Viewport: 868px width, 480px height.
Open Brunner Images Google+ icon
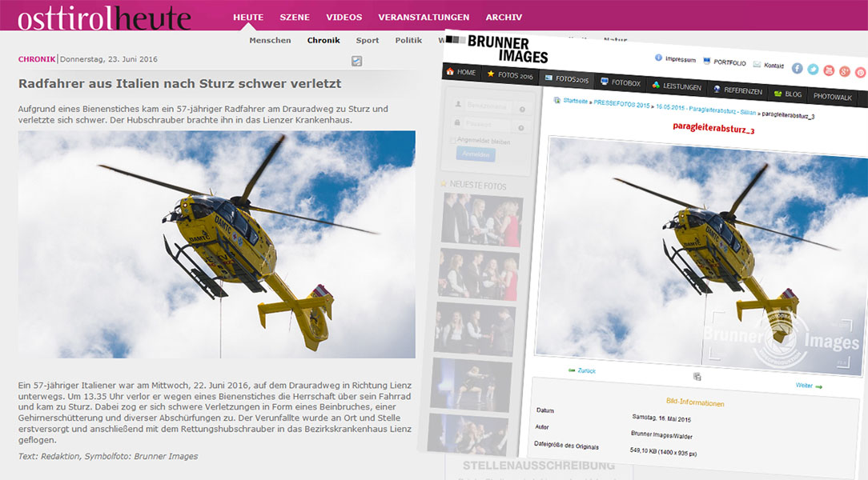point(844,71)
